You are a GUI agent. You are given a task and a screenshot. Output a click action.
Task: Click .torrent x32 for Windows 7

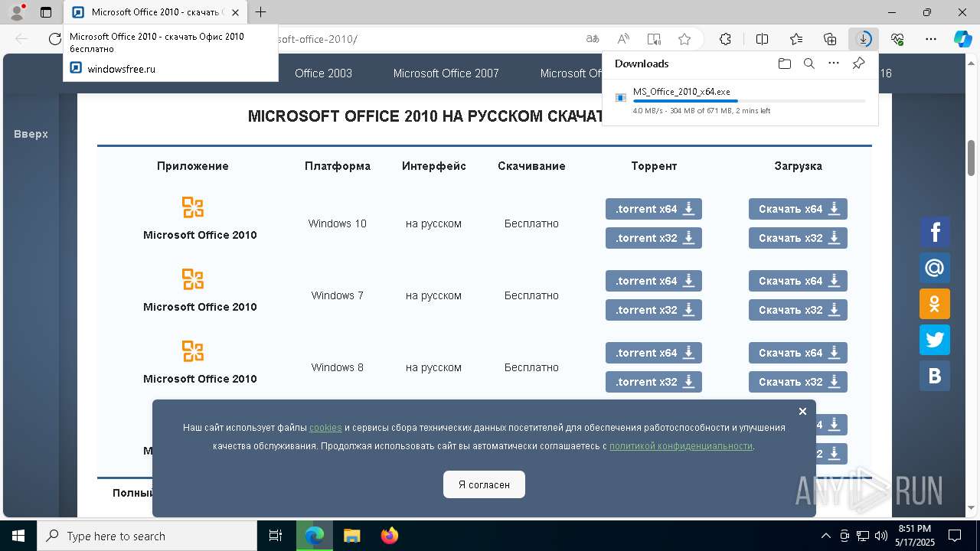pyautogui.click(x=654, y=310)
